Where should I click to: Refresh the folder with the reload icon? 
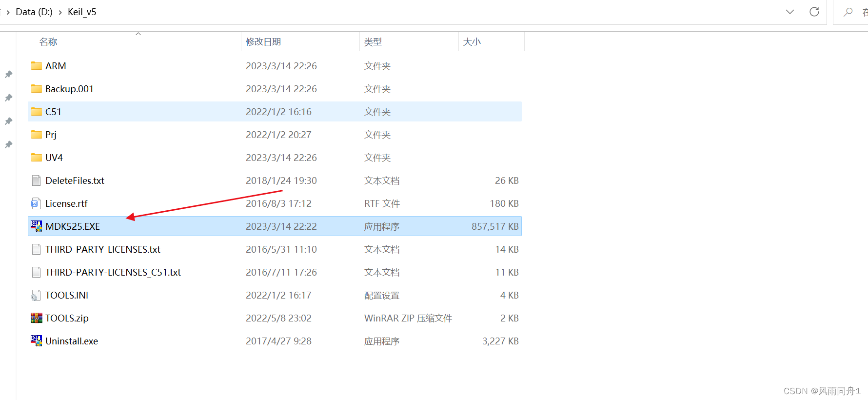pos(814,12)
